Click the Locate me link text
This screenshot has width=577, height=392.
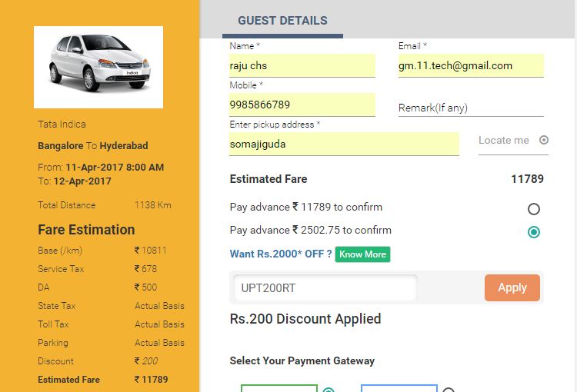click(504, 140)
